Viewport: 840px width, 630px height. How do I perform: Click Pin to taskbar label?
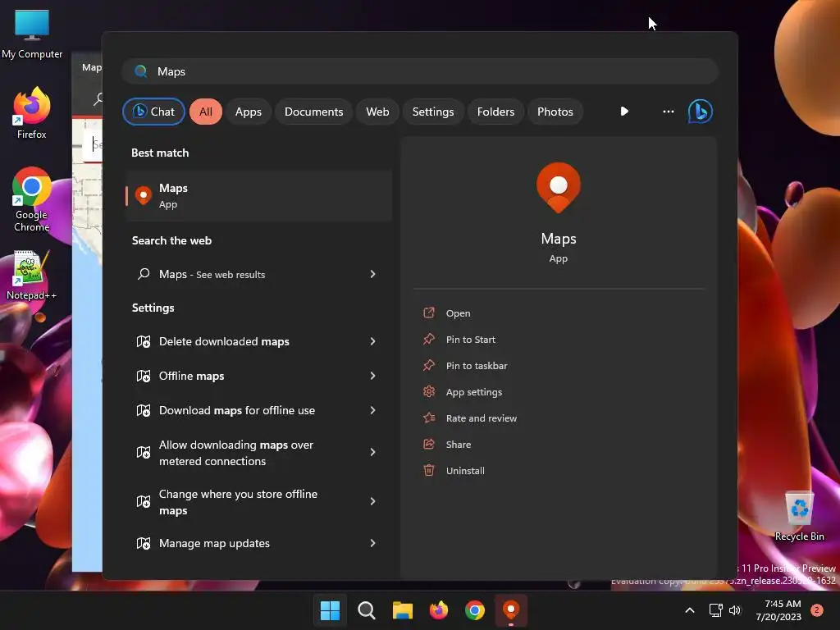[x=477, y=366]
